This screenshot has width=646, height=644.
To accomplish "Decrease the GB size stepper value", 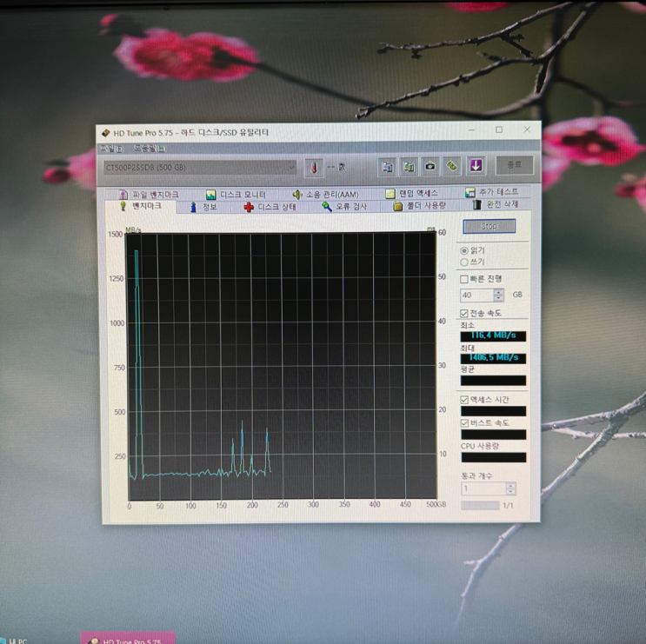I will pos(498,298).
